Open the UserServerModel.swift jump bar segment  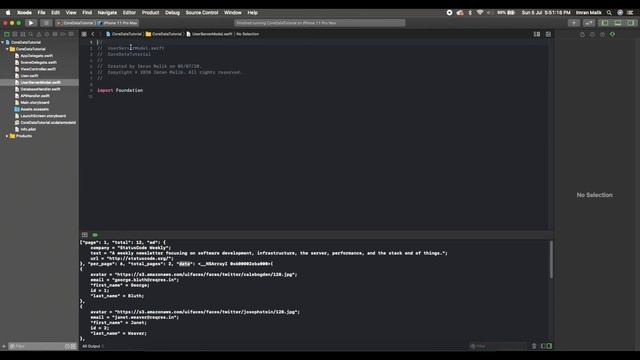click(209, 34)
